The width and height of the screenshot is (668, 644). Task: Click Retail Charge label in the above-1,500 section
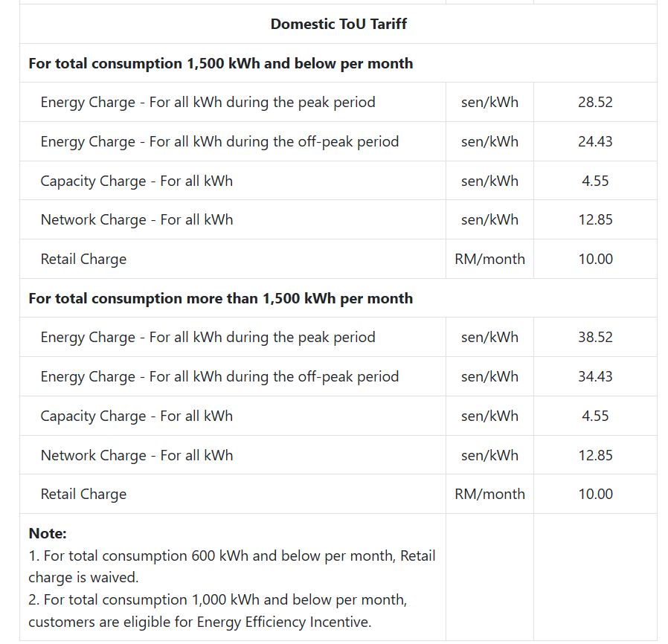(83, 494)
